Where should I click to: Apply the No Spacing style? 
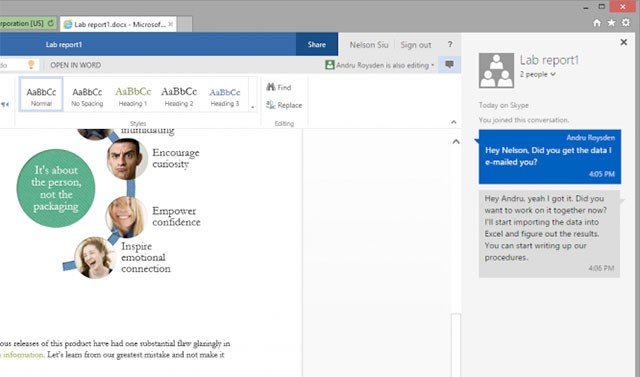pos(87,97)
